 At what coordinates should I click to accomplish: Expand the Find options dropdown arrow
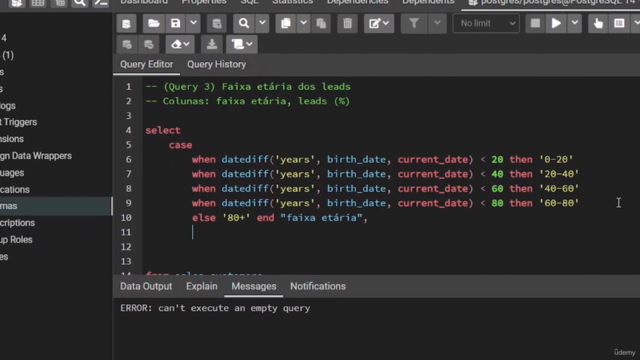point(262,24)
